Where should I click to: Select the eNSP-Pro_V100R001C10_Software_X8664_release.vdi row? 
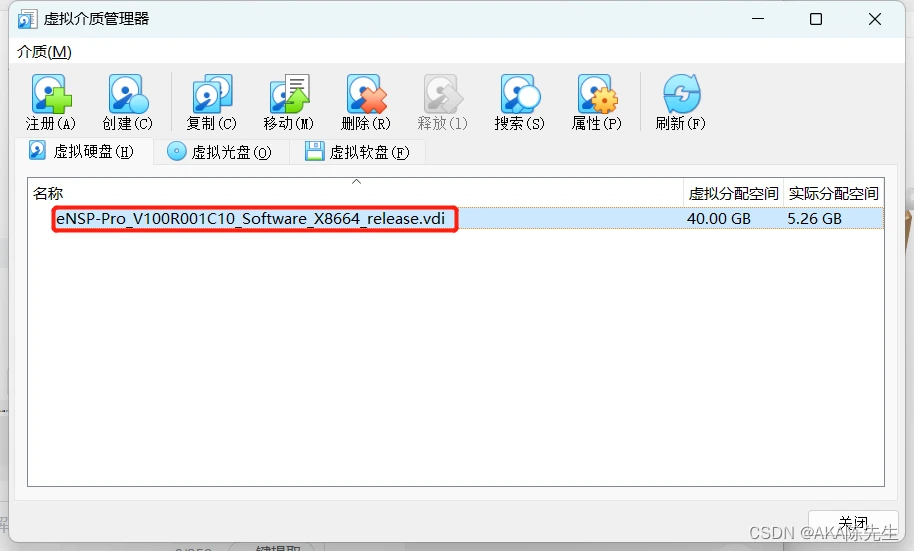455,219
